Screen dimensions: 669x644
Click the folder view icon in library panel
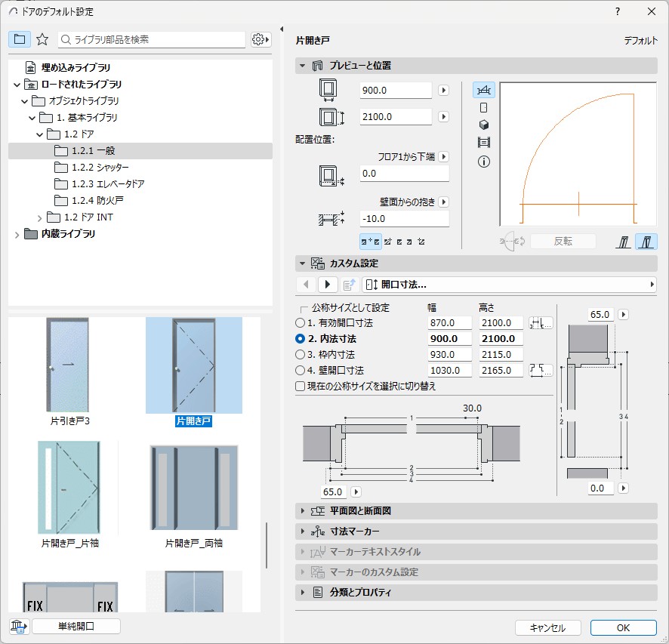(x=20, y=39)
